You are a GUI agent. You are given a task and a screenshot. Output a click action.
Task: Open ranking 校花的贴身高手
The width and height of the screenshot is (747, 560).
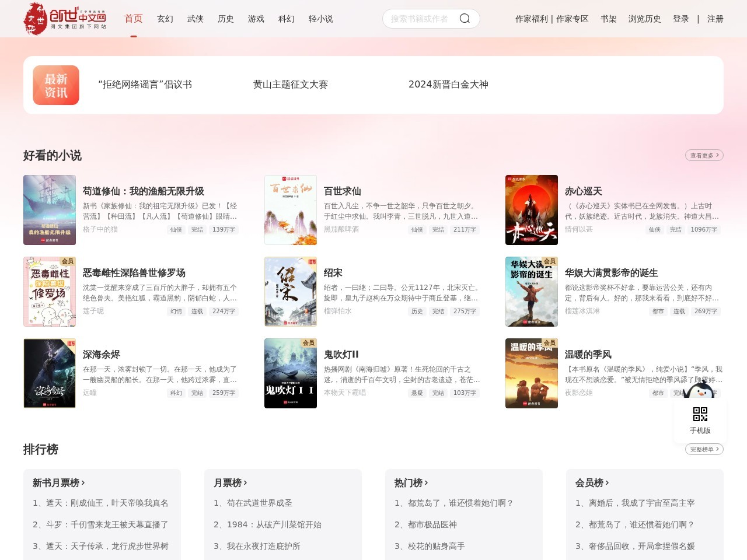(430, 546)
